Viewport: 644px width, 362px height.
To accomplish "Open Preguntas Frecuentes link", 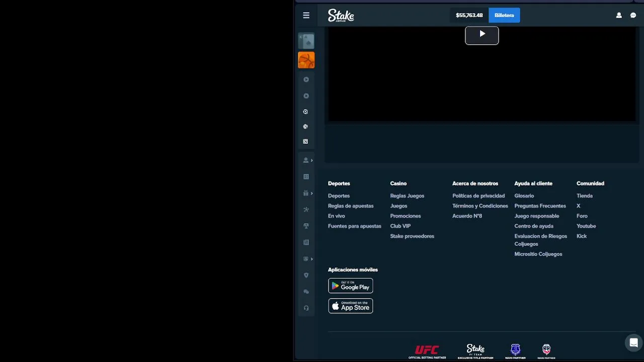I will click(x=540, y=206).
